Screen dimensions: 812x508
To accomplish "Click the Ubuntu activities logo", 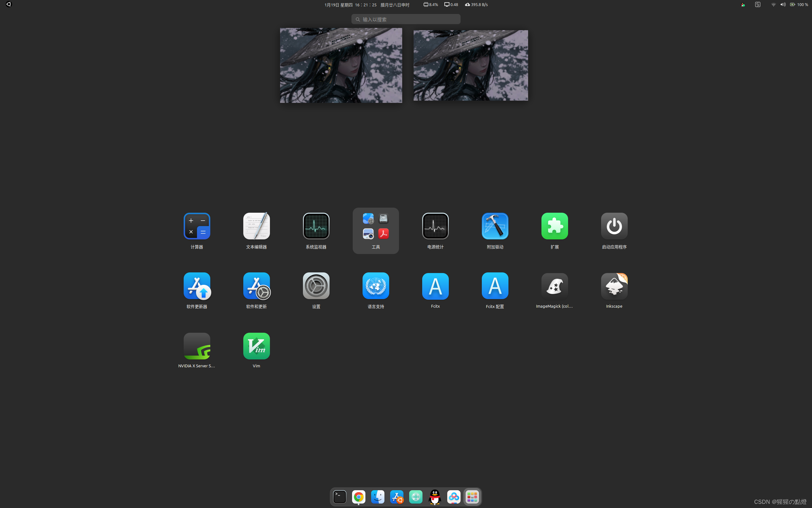I will coord(8,4).
